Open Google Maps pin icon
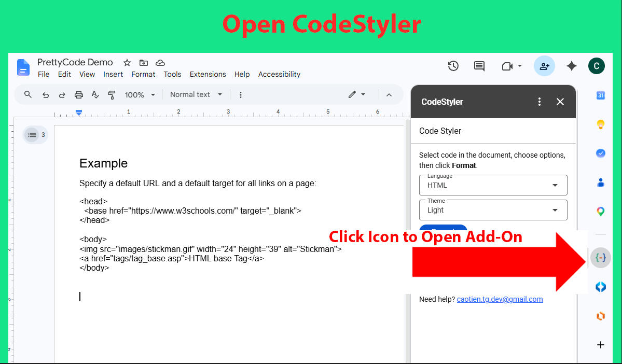This screenshot has width=622, height=364. (x=601, y=212)
